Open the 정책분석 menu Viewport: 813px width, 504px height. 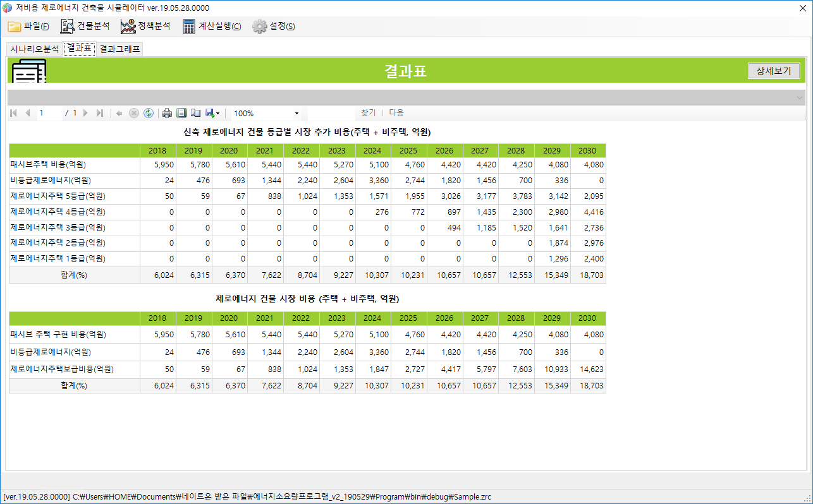click(x=145, y=27)
